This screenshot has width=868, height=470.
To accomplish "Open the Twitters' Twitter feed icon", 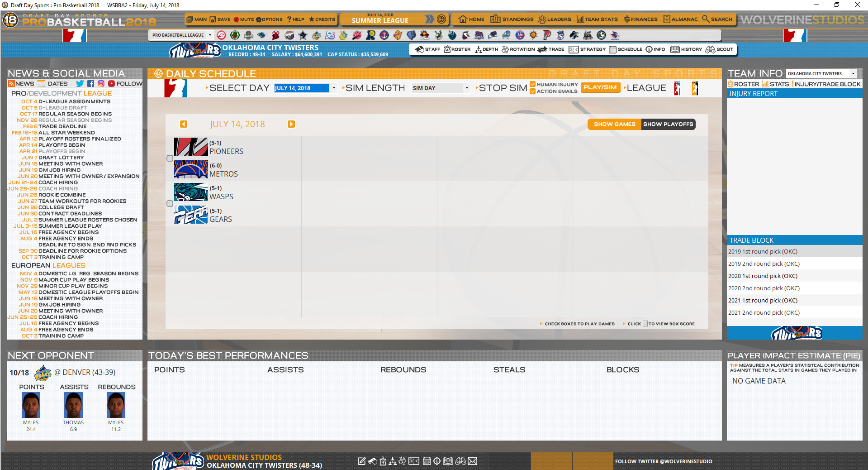I will point(80,83).
